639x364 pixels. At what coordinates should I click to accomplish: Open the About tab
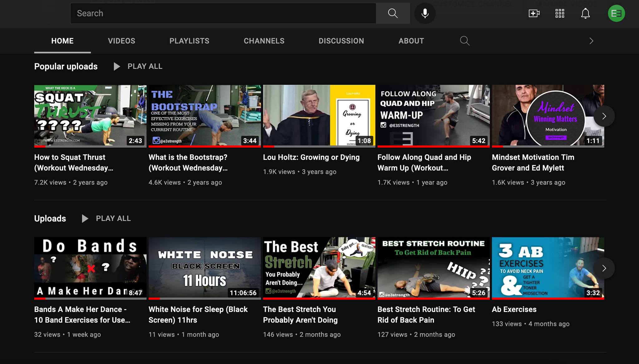[411, 41]
